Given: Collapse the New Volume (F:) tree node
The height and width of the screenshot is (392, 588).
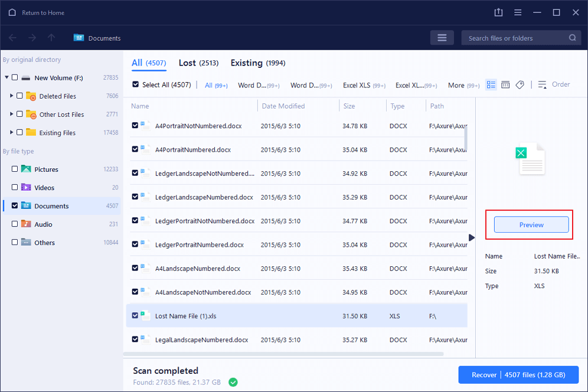Looking at the screenshot, I should pos(6,77).
